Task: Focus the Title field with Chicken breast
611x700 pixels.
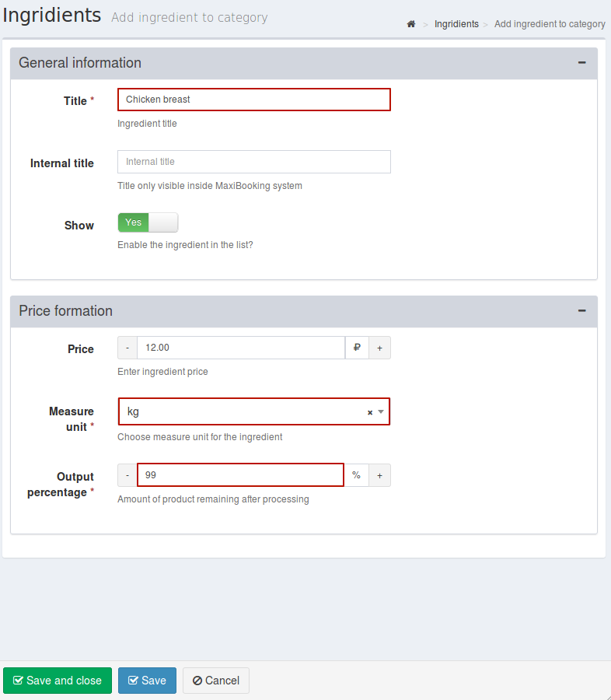Action: (x=254, y=100)
